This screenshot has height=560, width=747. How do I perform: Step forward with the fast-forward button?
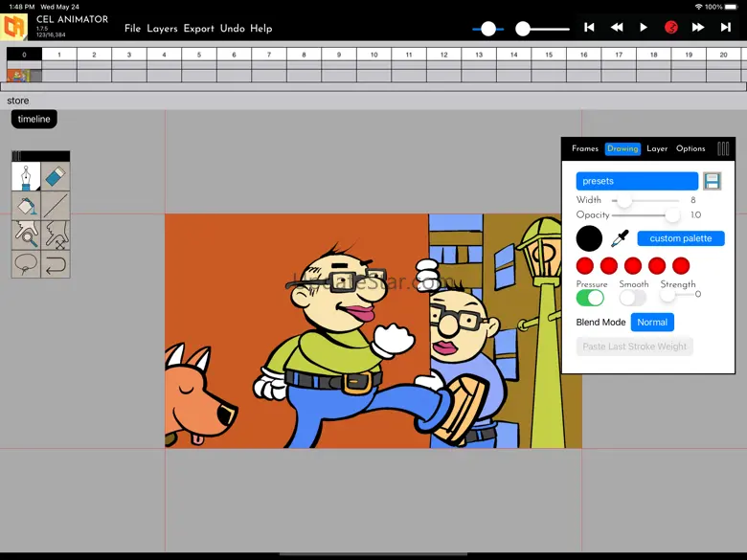click(698, 28)
